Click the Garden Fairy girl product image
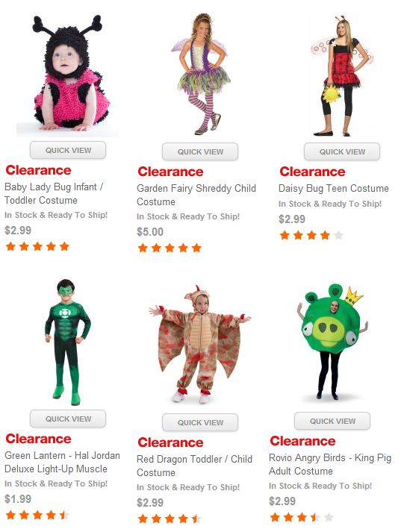The image size is (407, 532). (200, 74)
